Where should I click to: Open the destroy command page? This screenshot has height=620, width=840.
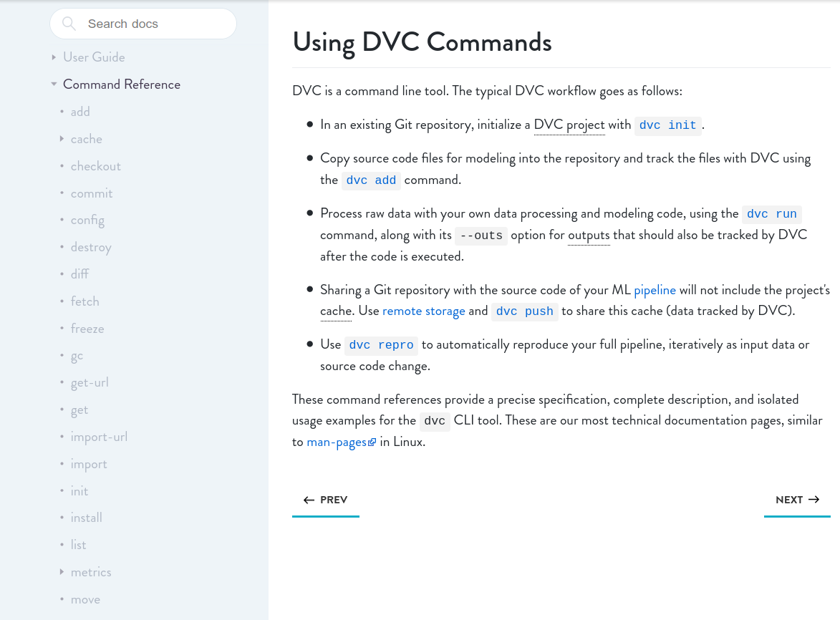pos(91,248)
